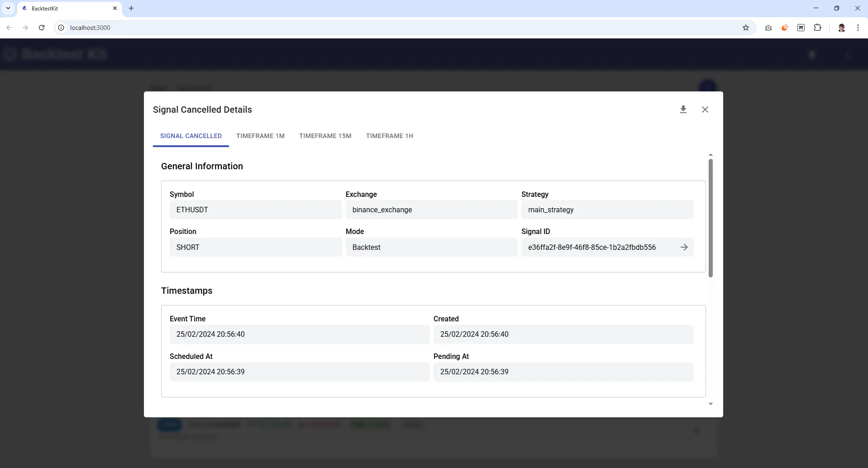
Task: Open the browser profile avatar
Action: pos(842,28)
